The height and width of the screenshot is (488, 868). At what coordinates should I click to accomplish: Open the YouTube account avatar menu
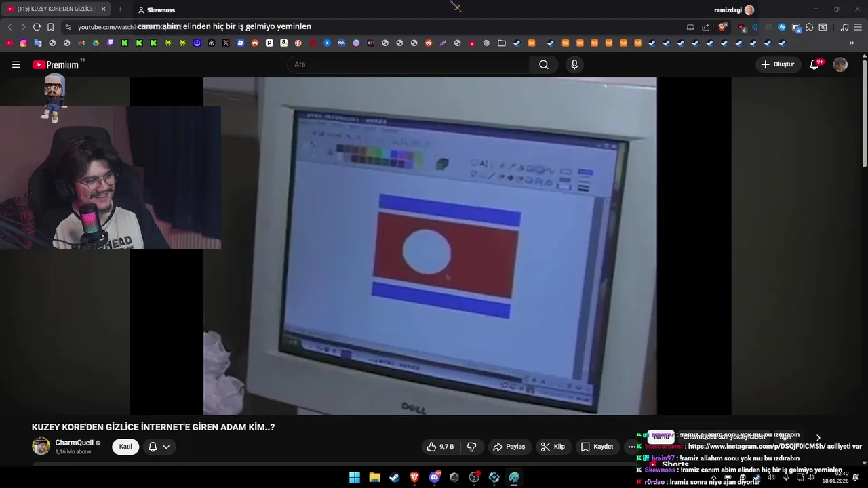[840, 64]
